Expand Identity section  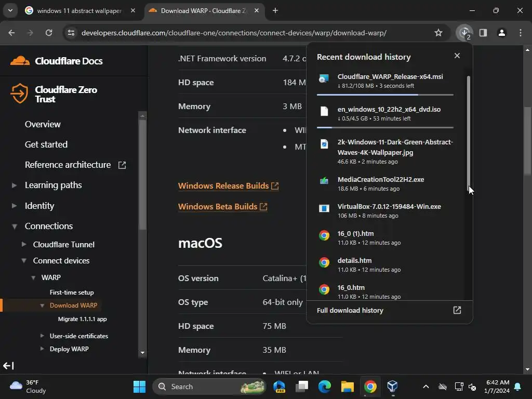14,206
